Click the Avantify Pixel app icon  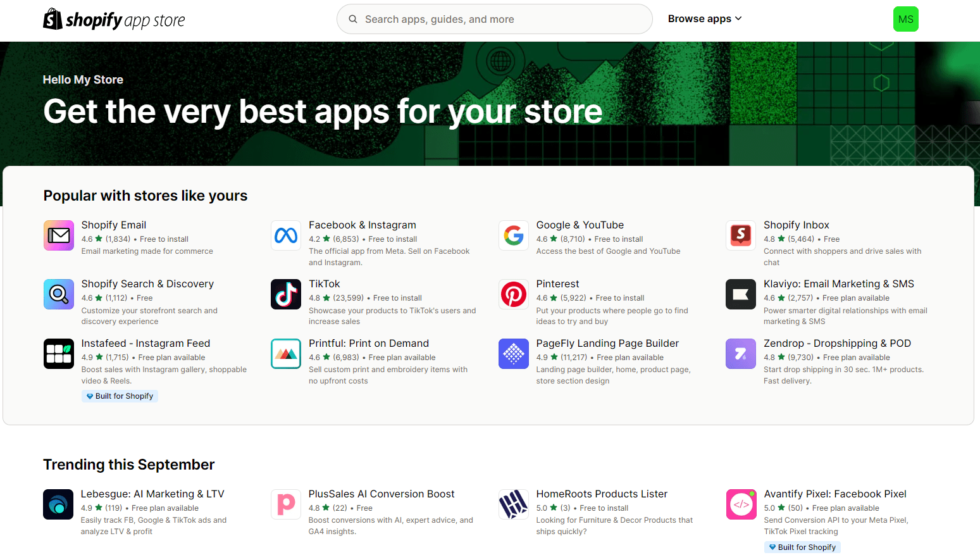741,504
